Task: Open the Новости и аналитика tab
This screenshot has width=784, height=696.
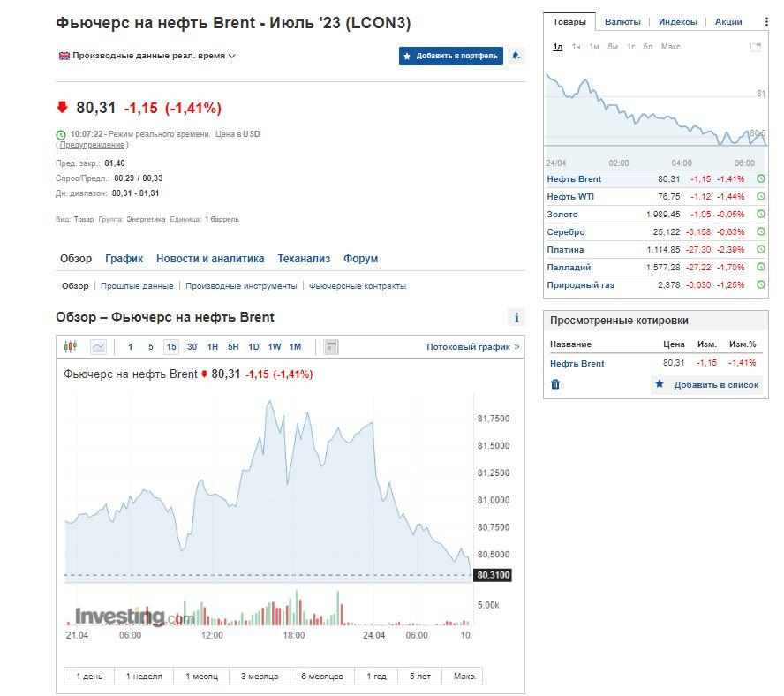Action: [210, 259]
